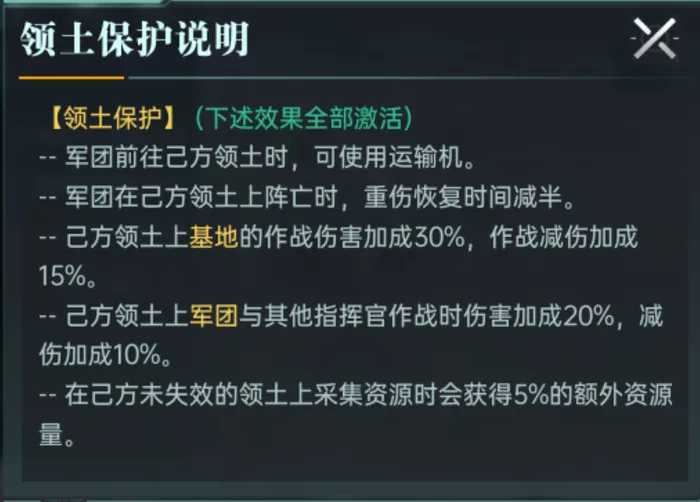The image size is (700, 502).
Task: Click the orange underline beneath the title
Action: (x=71, y=78)
